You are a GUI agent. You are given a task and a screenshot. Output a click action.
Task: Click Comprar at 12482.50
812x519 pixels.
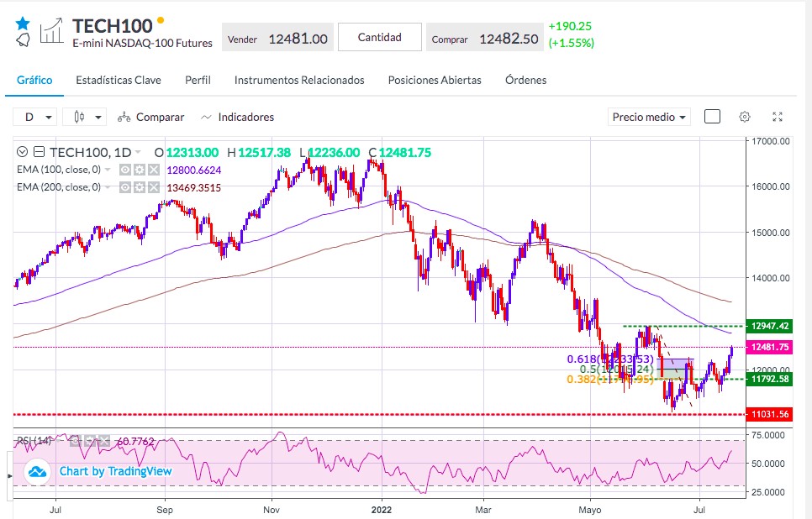point(485,38)
